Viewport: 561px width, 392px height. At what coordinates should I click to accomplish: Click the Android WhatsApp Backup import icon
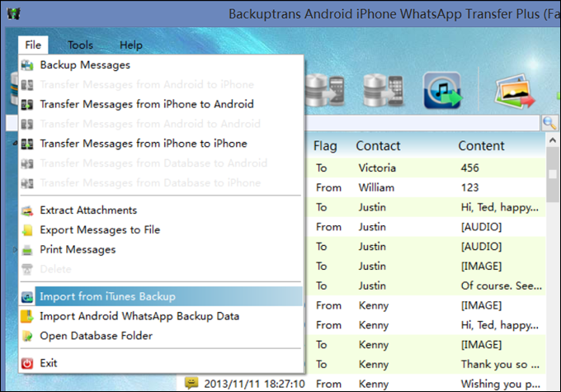point(27,316)
